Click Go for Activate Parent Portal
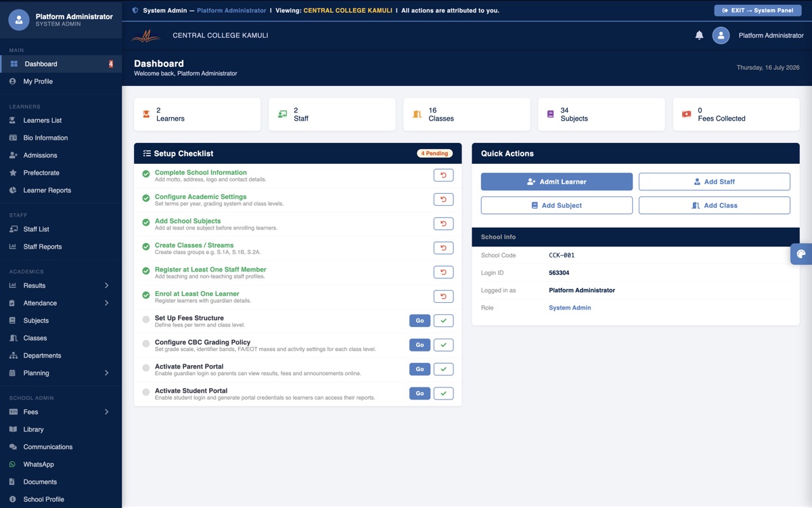This screenshot has width=812, height=508. click(x=420, y=369)
